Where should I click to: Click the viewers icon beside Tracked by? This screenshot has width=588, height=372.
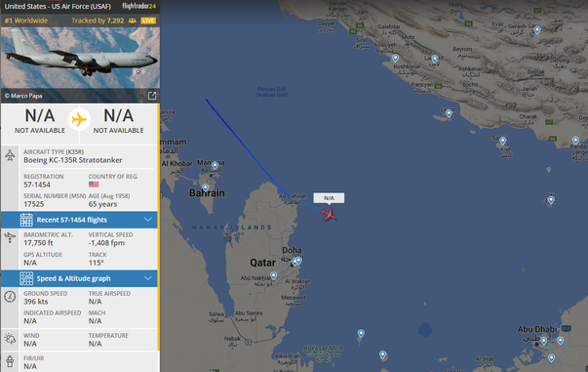(x=133, y=21)
